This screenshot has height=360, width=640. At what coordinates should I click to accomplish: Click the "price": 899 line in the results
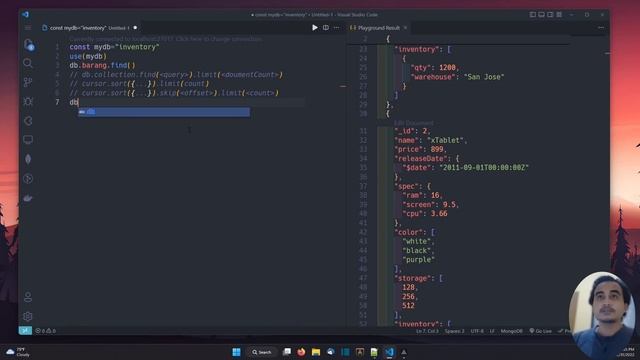[420, 149]
